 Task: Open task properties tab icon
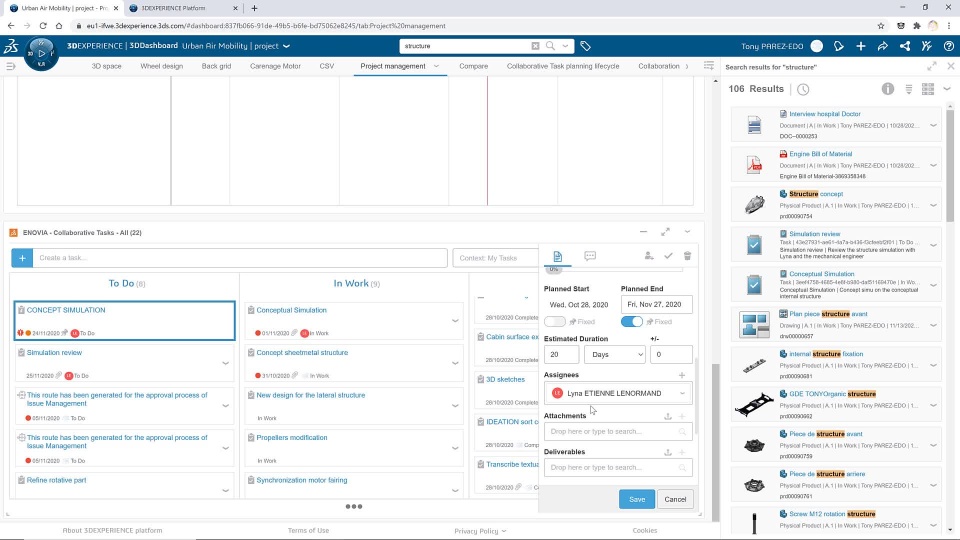(x=557, y=257)
